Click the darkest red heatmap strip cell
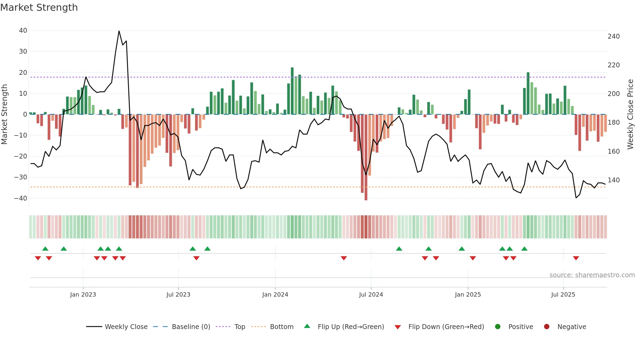The height and width of the screenshot is (362, 644). [366, 227]
